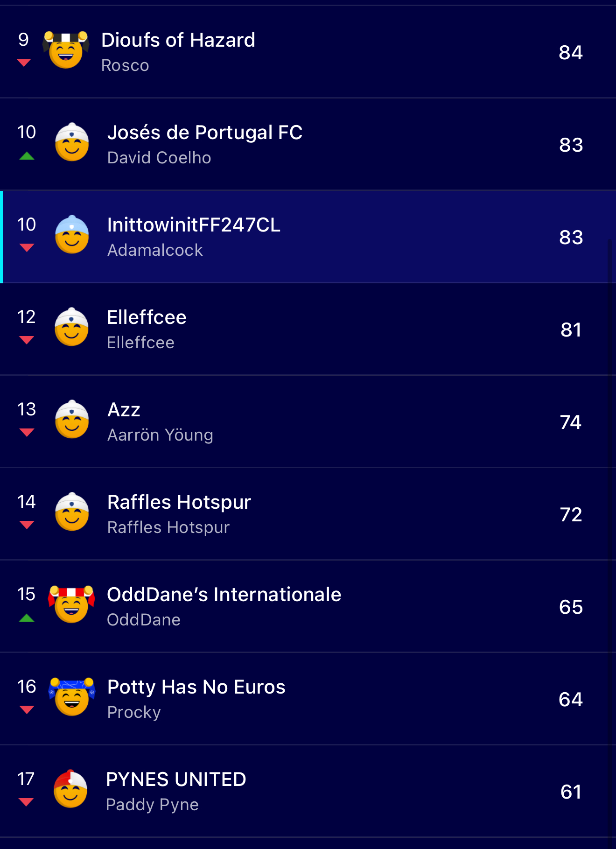Tap the 65 points for OddDane

click(x=571, y=607)
